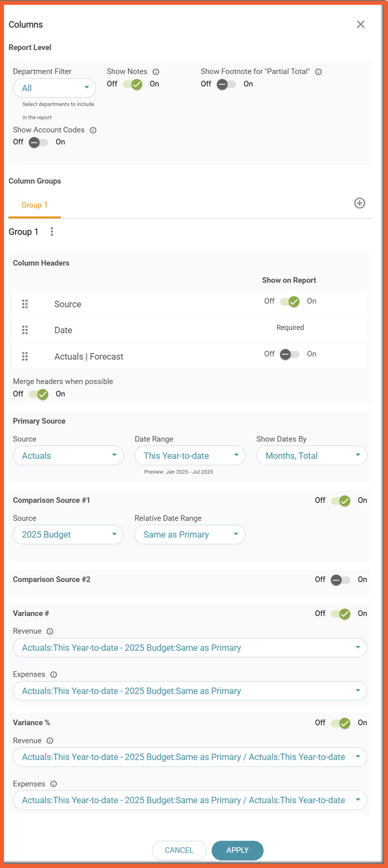Screen dimensions: 388x868
Task: Open the 2025 Budget source dropdown
Action: pyautogui.click(x=68, y=535)
